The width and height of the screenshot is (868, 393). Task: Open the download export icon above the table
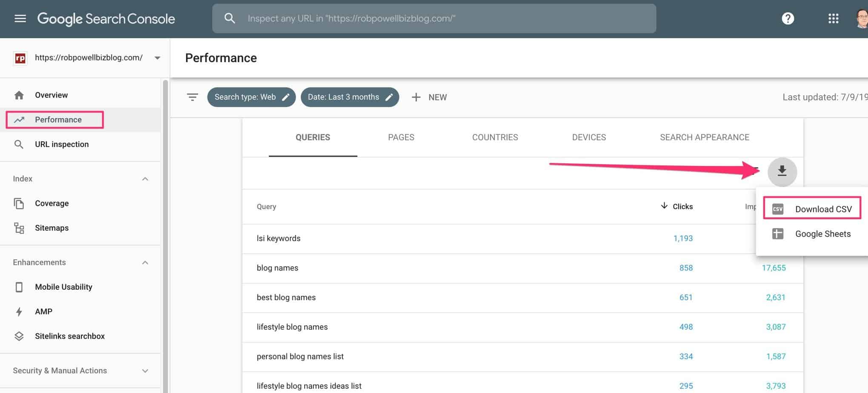point(782,172)
